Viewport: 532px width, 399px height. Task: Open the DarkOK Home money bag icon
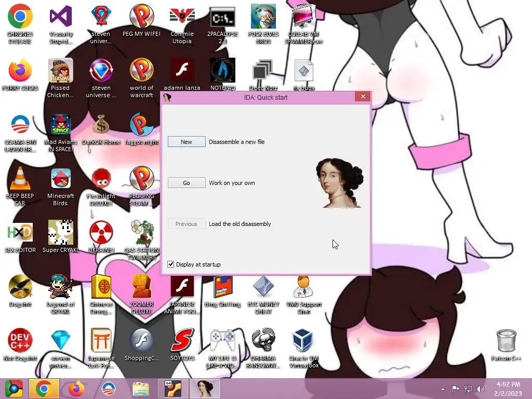(101, 129)
